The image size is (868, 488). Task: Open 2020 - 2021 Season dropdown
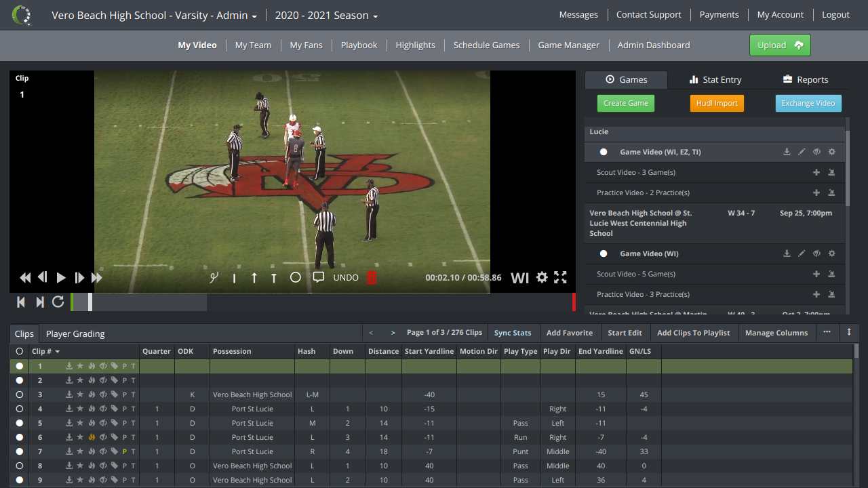click(326, 15)
